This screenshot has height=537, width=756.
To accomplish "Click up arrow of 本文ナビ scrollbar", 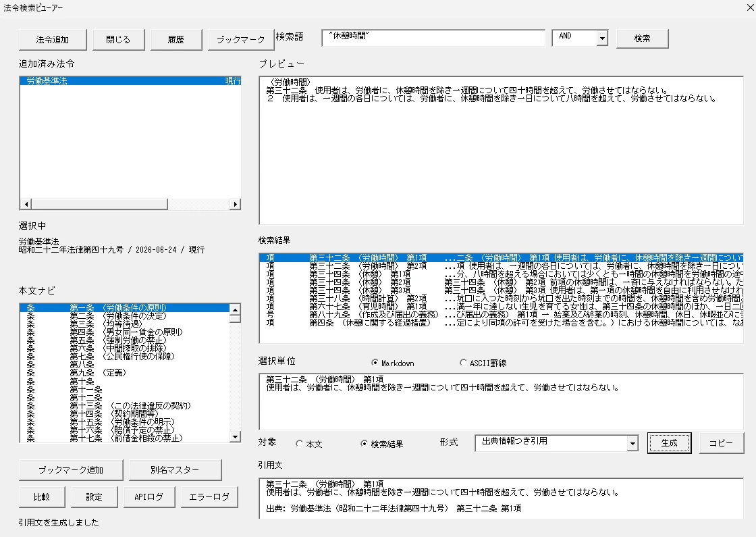I will [235, 309].
